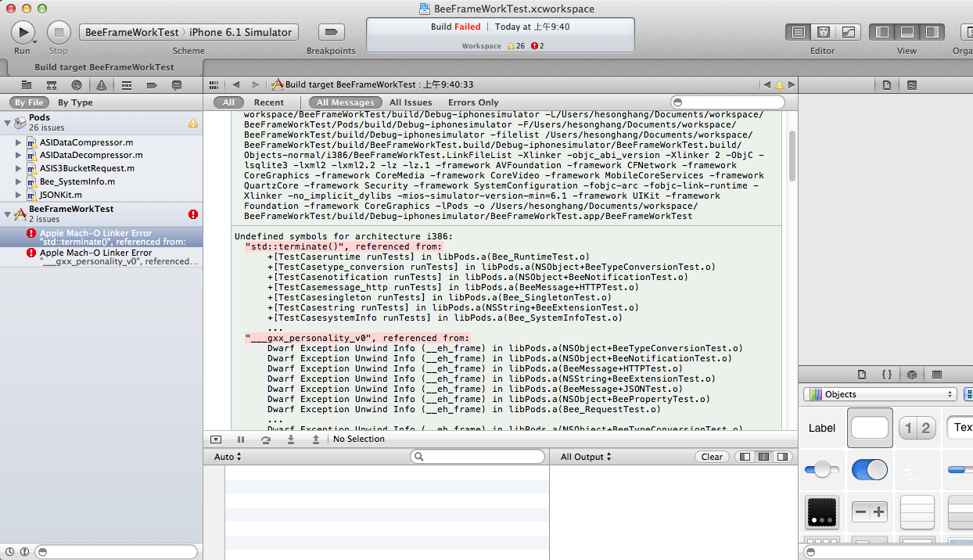This screenshot has height=560, width=973.
Task: Select the All Issues filter
Action: [x=411, y=102]
